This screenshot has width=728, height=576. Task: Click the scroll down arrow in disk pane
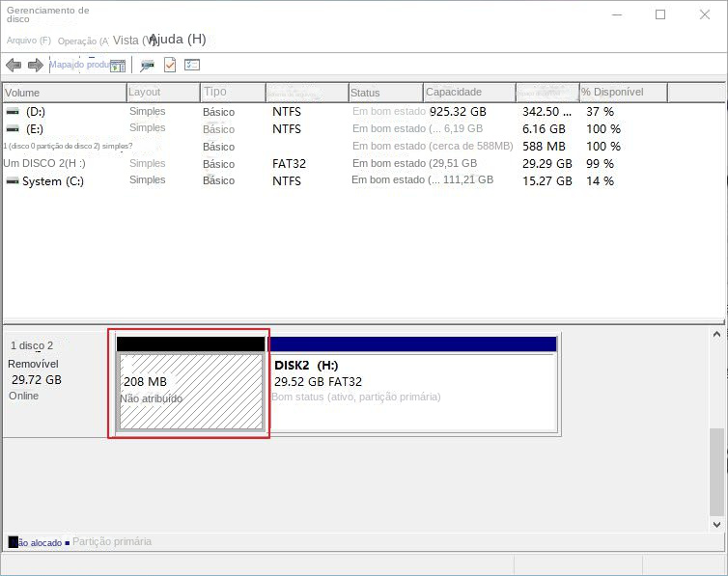(716, 525)
